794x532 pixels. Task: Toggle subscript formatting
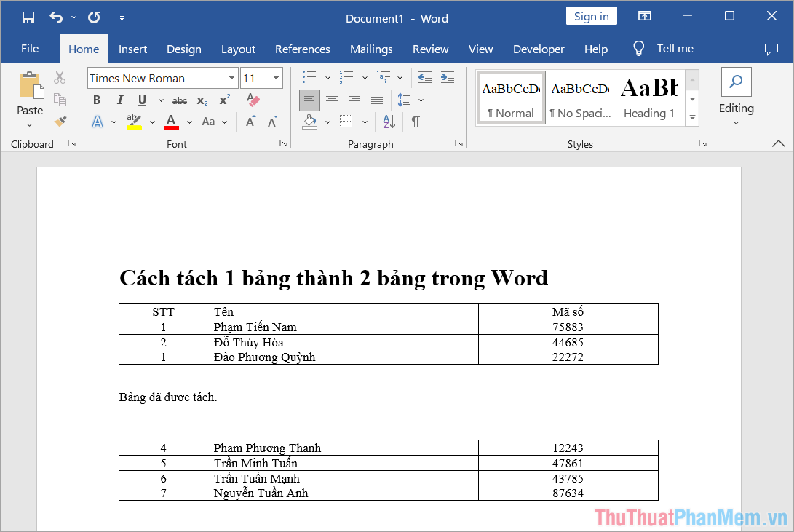coord(202,100)
